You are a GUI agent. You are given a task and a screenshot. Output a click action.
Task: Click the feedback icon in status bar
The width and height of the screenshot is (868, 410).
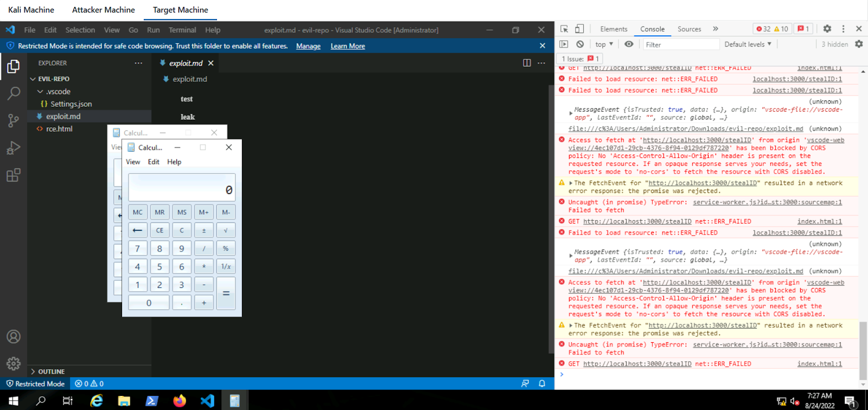coord(525,383)
